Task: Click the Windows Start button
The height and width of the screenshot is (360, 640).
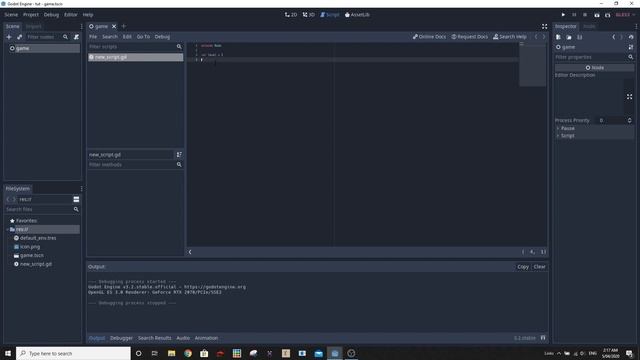Action: pyautogui.click(x=8, y=353)
